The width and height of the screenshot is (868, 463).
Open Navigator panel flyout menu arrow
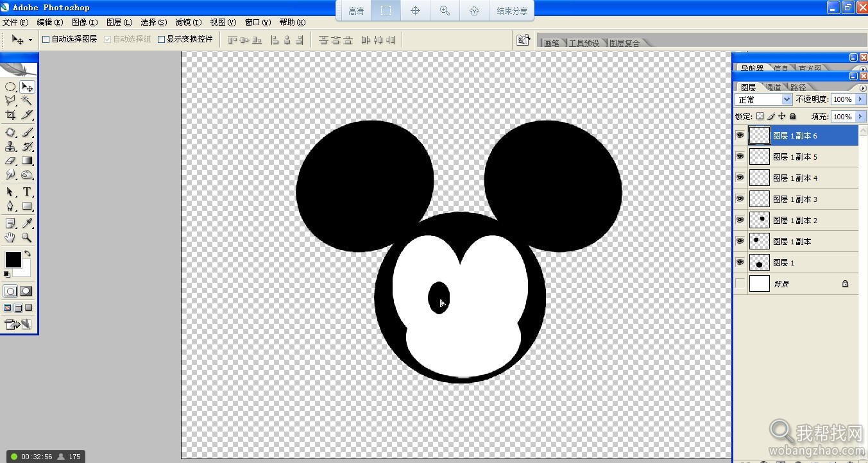(862, 68)
